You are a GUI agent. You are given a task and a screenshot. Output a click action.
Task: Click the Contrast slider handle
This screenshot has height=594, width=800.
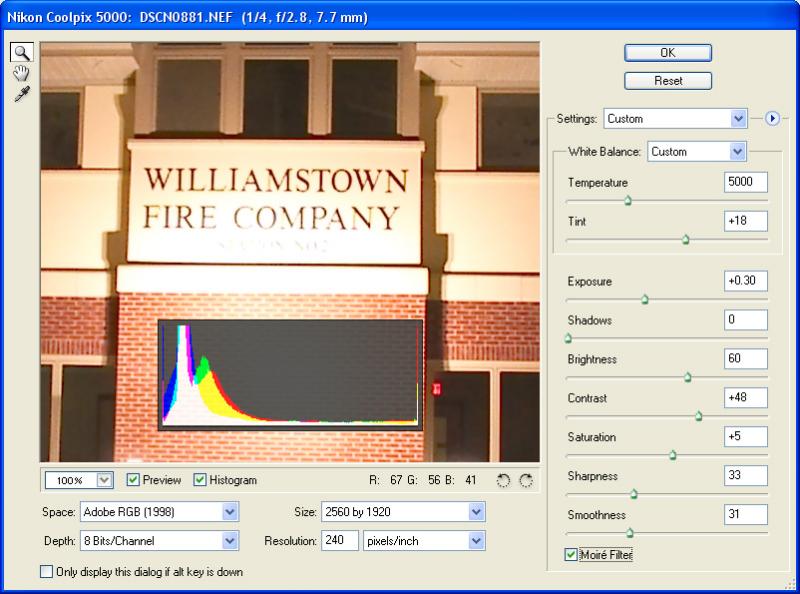[x=698, y=416]
